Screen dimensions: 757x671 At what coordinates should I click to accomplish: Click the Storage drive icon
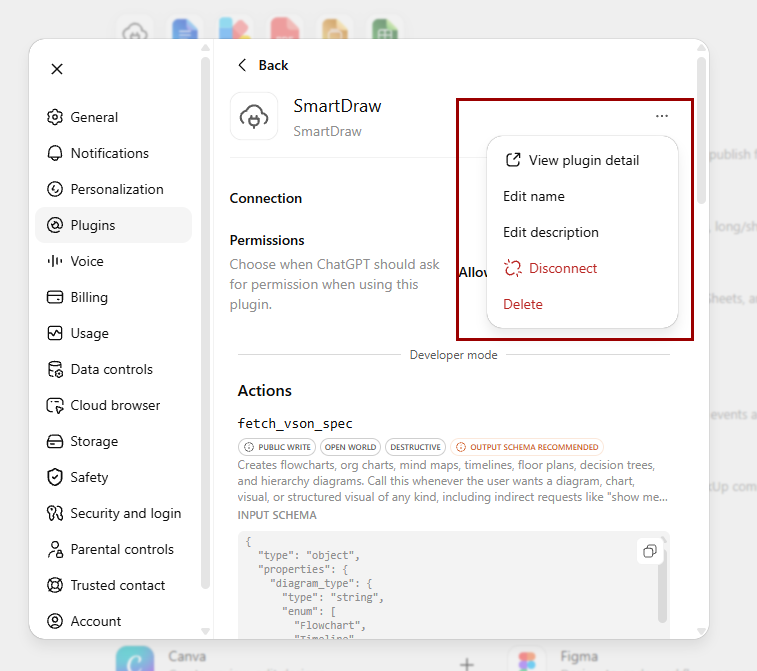point(55,441)
